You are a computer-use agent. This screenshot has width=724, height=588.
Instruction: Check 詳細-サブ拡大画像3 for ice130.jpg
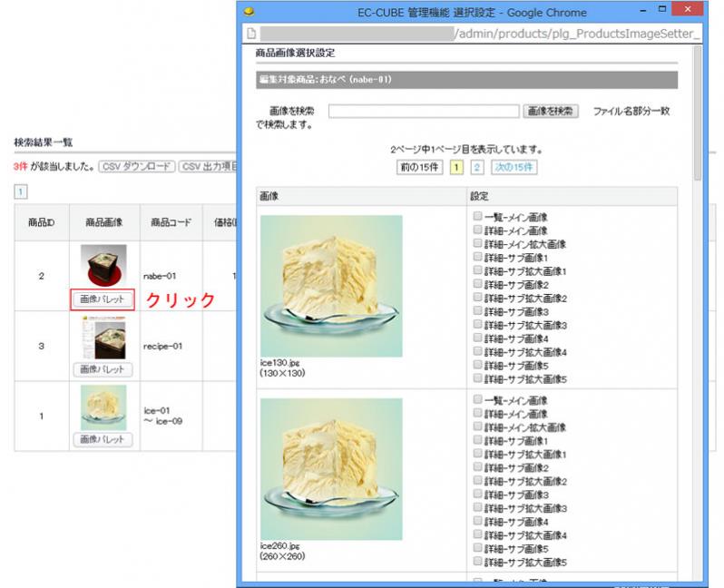pyautogui.click(x=477, y=324)
